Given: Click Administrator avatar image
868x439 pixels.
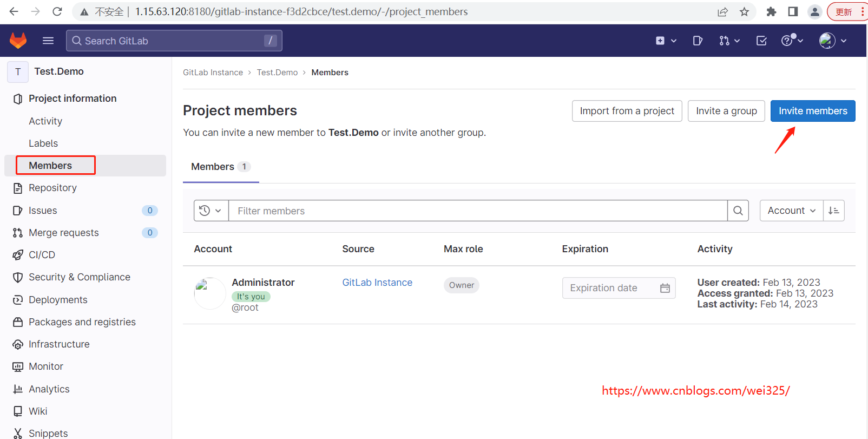Looking at the screenshot, I should click(210, 293).
